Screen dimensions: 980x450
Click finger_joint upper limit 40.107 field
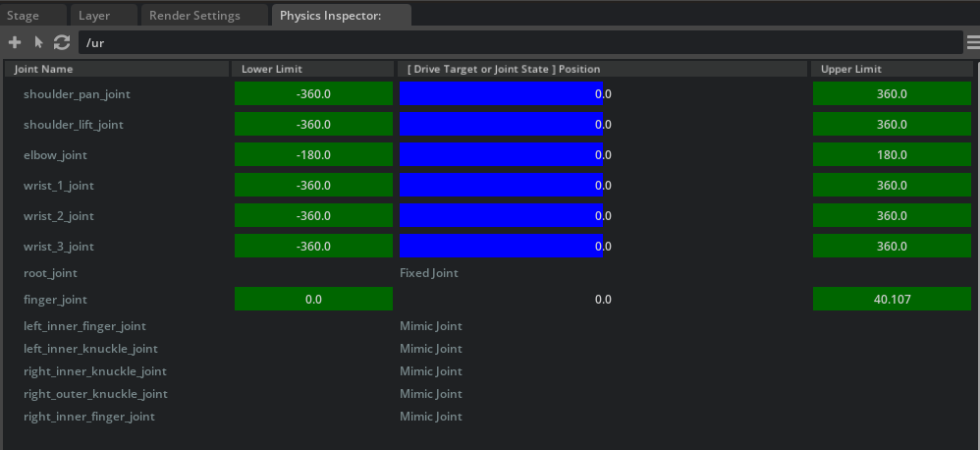point(891,300)
